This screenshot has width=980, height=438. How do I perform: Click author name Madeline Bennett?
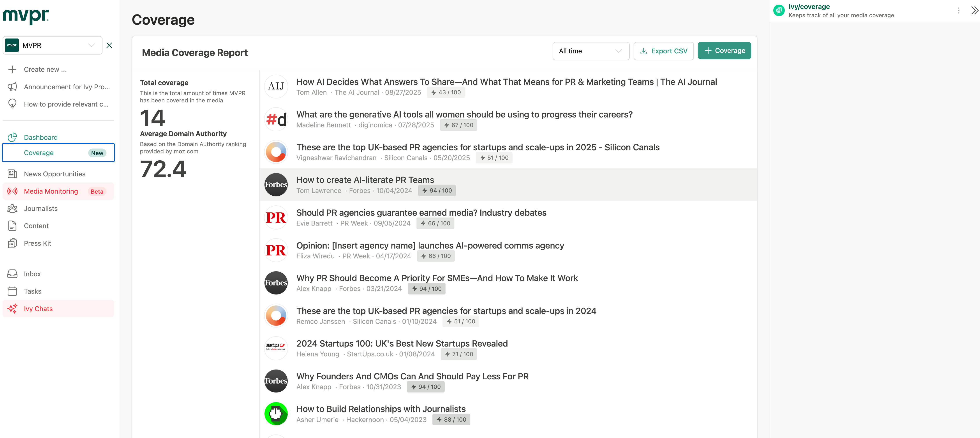click(323, 125)
